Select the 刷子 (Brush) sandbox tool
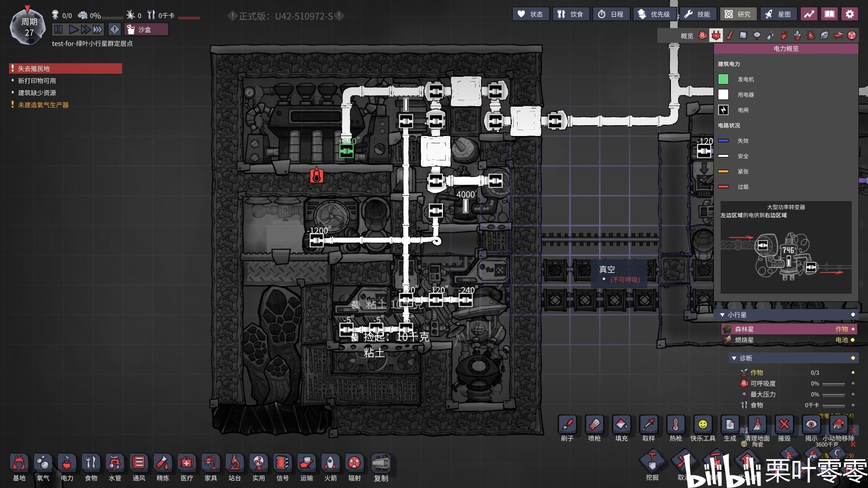The image size is (868, 488). [567, 428]
